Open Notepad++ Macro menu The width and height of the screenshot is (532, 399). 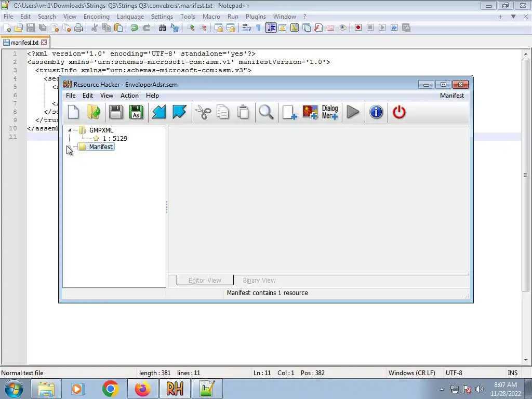click(211, 17)
